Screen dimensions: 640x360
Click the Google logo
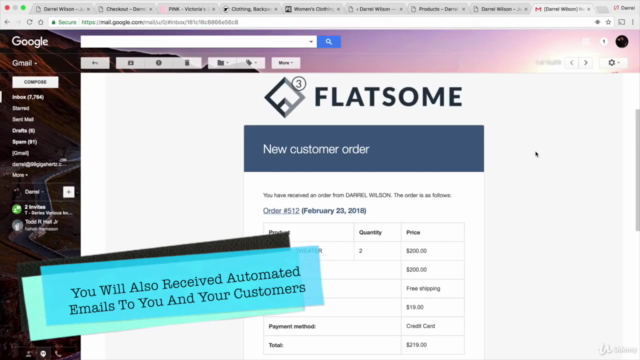click(x=30, y=42)
